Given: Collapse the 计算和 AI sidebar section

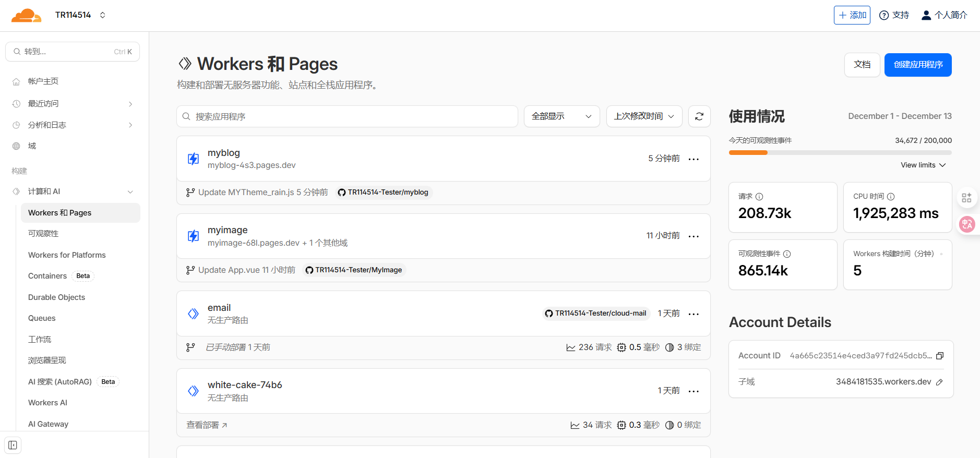Looking at the screenshot, I should (x=130, y=192).
